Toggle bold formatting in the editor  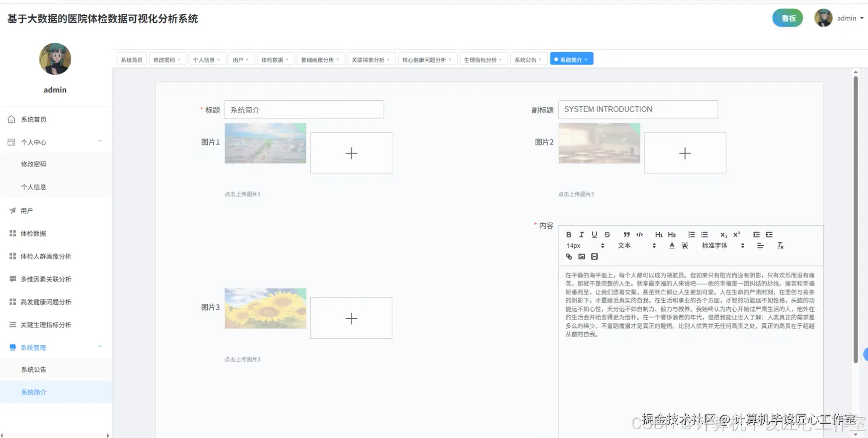pyautogui.click(x=569, y=234)
